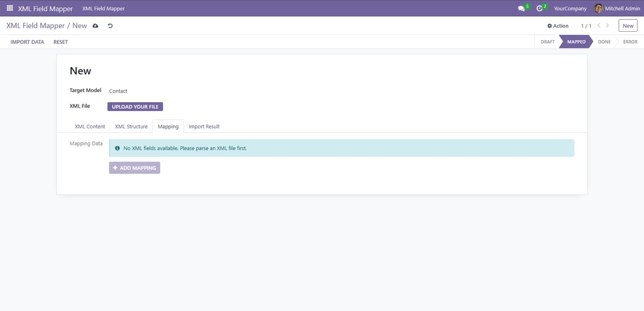Select the DRAFT status stage

(547, 42)
